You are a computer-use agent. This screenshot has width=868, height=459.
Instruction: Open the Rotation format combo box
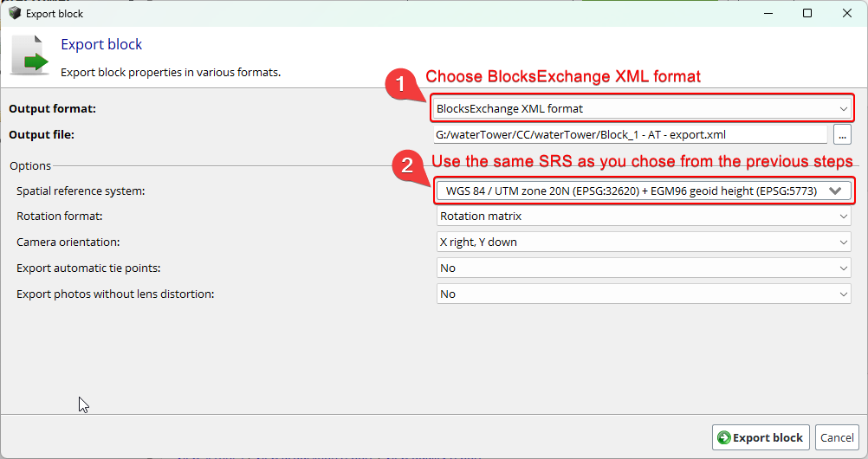pos(644,217)
